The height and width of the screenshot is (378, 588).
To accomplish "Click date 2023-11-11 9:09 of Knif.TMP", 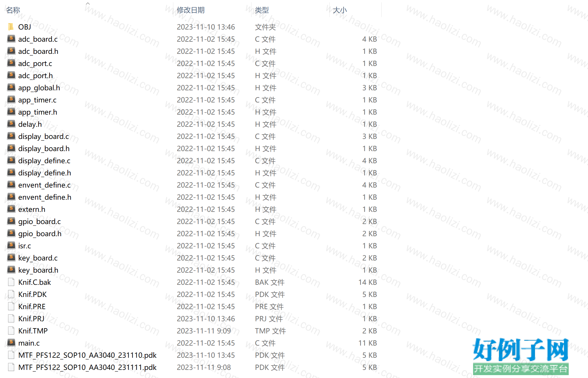I will point(204,331).
